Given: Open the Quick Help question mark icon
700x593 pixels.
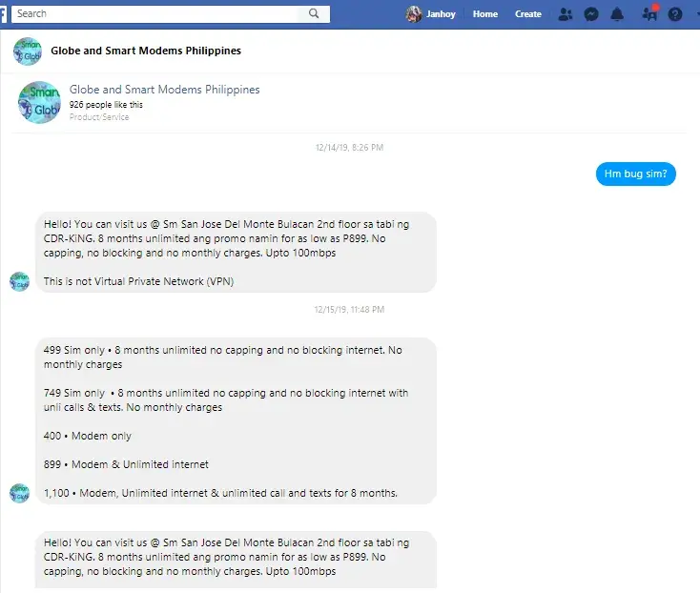Looking at the screenshot, I should 675,14.
